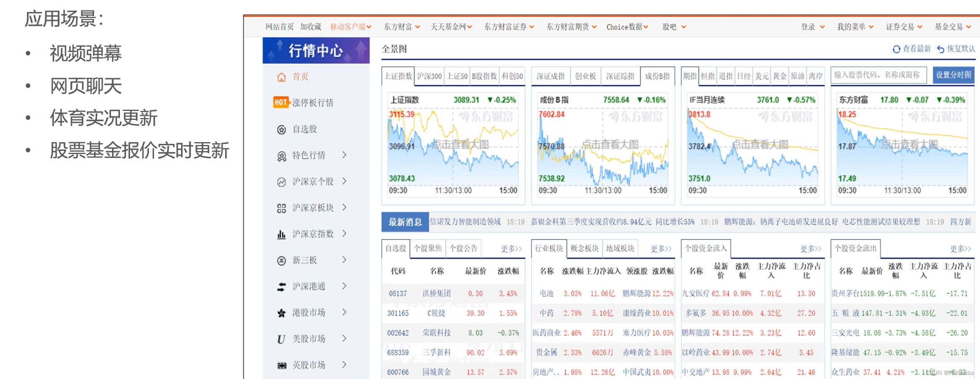The width and height of the screenshot is (980, 379).
Task: Click stock code 301165
Action: pyautogui.click(x=398, y=313)
